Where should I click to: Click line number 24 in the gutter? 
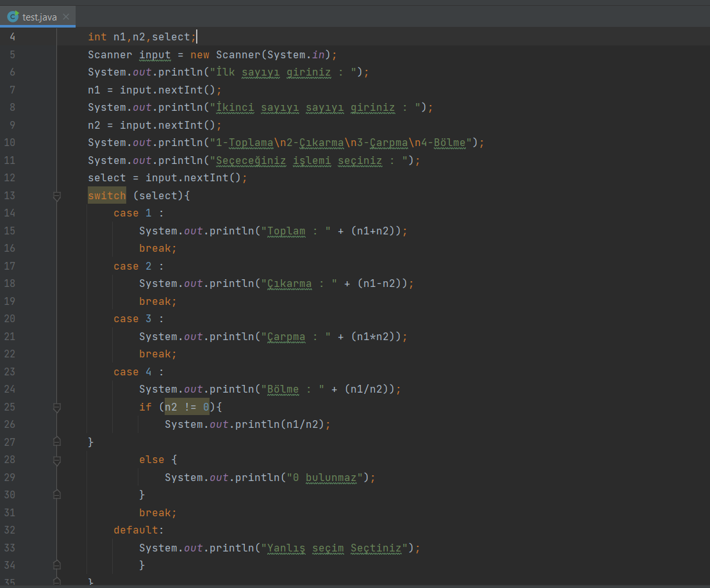pos(10,389)
